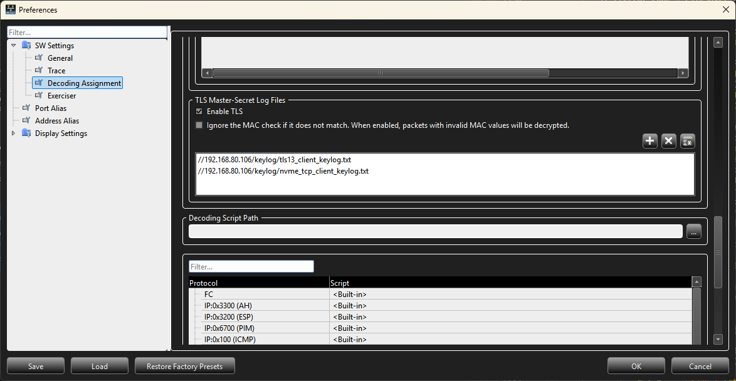Click the clear all keylog files icon

[x=687, y=141]
